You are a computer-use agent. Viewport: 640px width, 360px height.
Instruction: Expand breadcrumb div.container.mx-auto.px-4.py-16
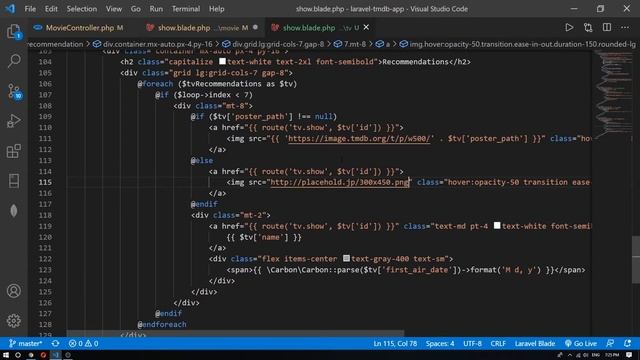pyautogui.click(x=153, y=44)
